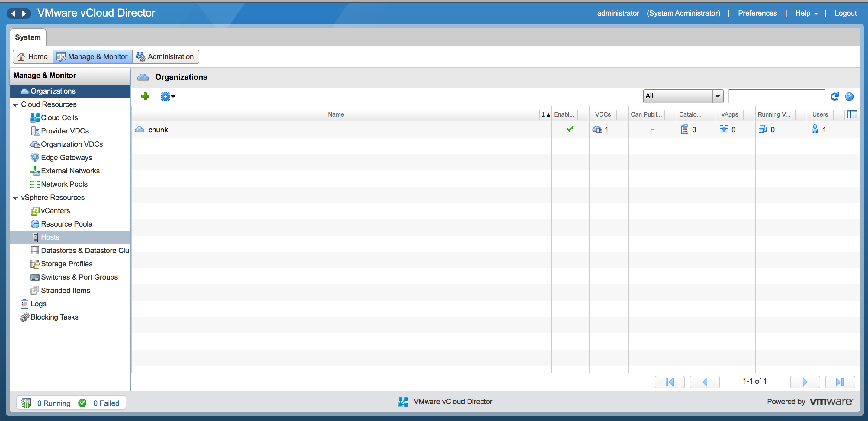Click the Logout link
Screen dimensions: 868x421
[x=845, y=13]
